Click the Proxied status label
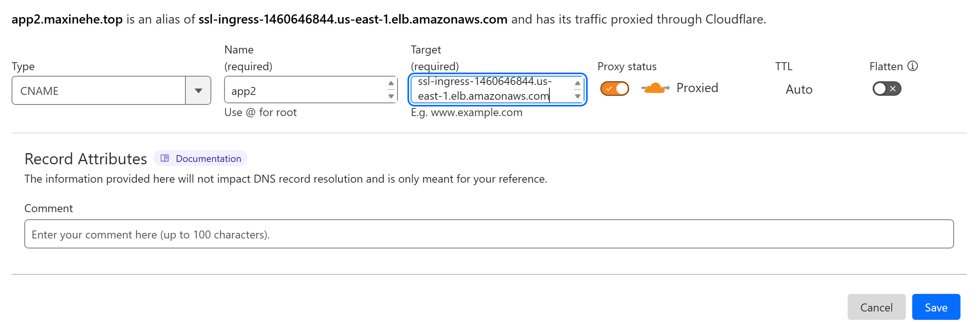 pos(697,88)
